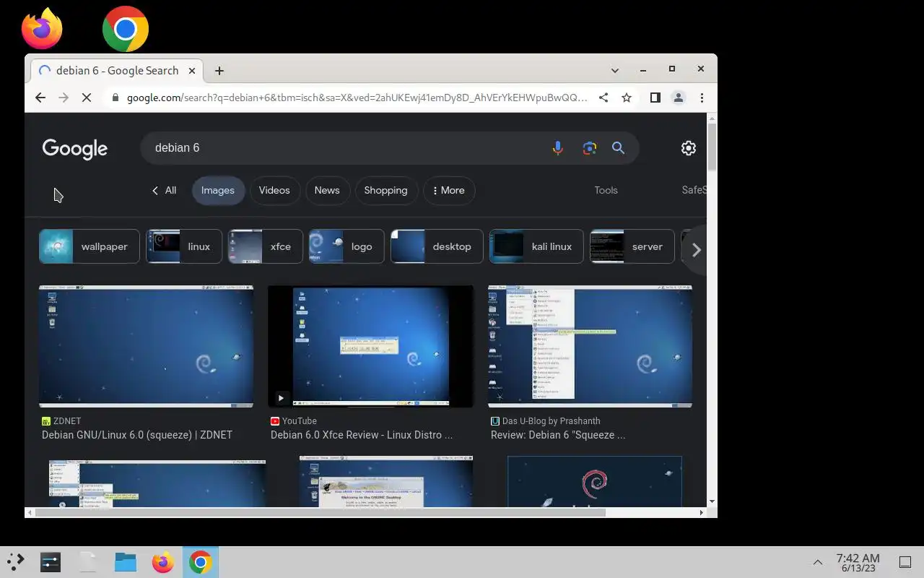
Task: Switch to Chrome in the taskbar
Action: tap(201, 562)
